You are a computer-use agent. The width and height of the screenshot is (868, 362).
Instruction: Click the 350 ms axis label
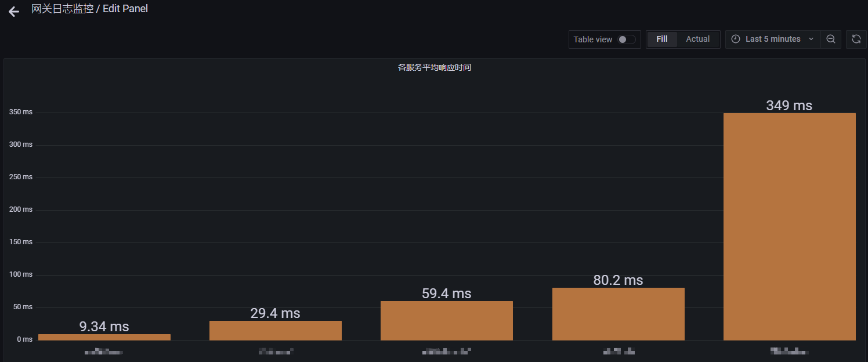coord(20,111)
